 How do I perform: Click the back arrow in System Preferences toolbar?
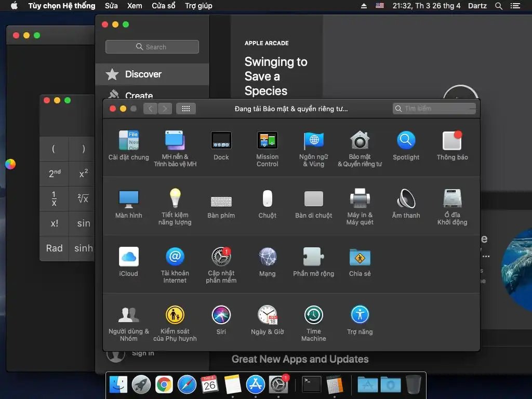point(150,109)
